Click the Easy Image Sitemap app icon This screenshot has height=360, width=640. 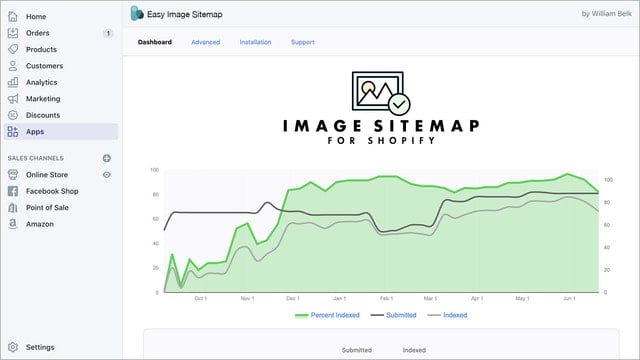point(137,13)
